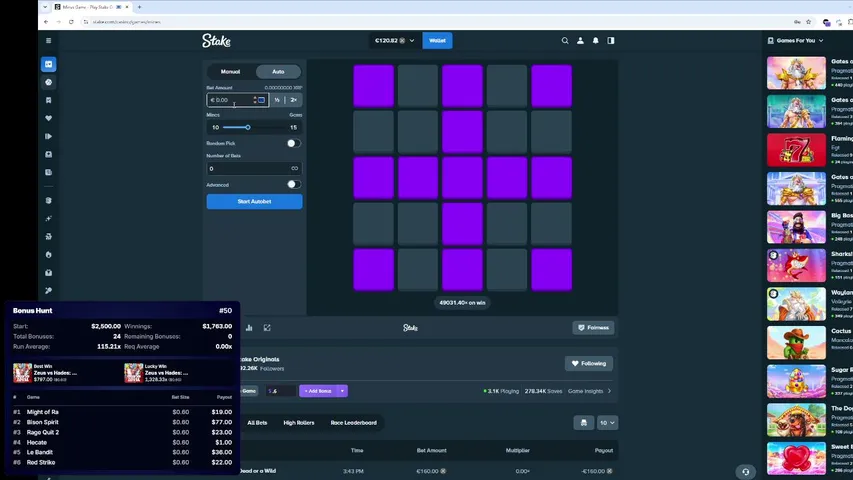Click the pop-out icon beside the stats icon
The image size is (853, 480).
pos(267,328)
